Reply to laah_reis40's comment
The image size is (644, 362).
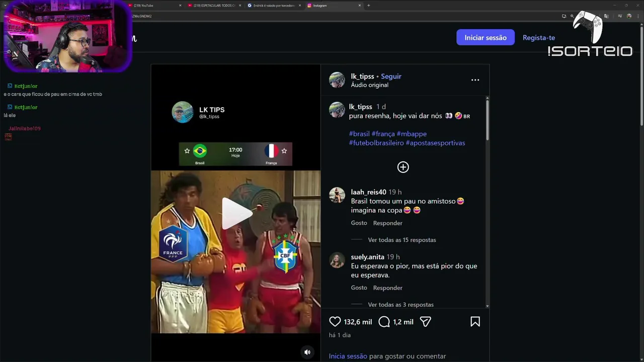pyautogui.click(x=387, y=223)
